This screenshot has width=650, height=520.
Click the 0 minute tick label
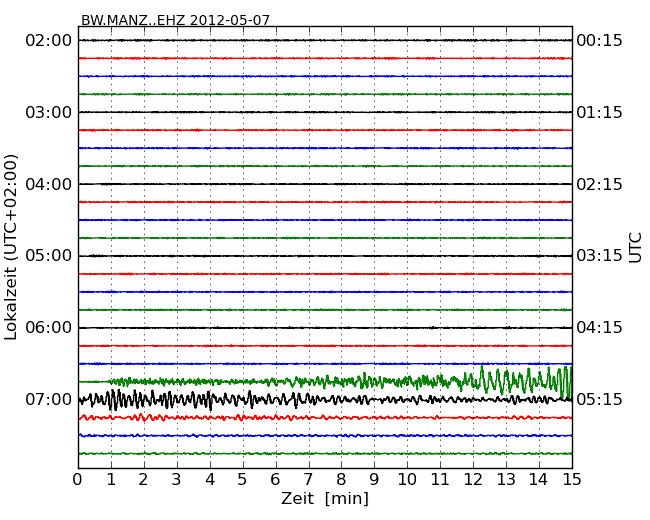coord(78,480)
